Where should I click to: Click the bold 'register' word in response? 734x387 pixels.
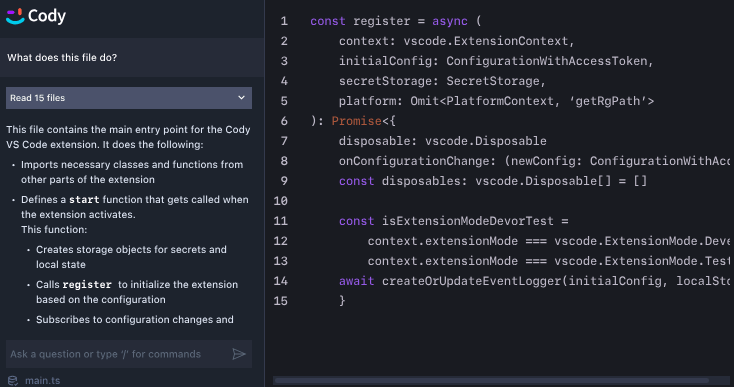[x=87, y=285]
